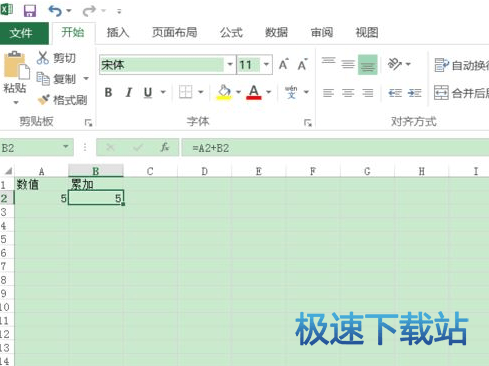489x366 pixels.
Task: Align text left
Action: pos(328,93)
